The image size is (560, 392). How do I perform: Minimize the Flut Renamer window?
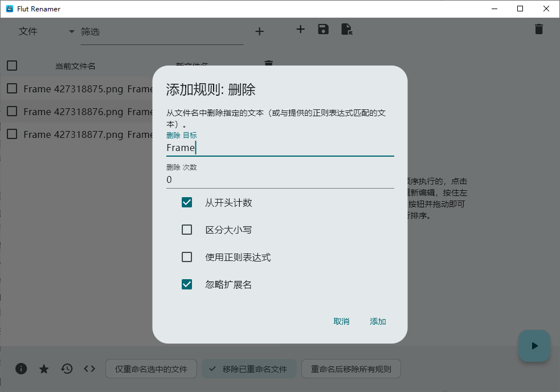click(494, 9)
